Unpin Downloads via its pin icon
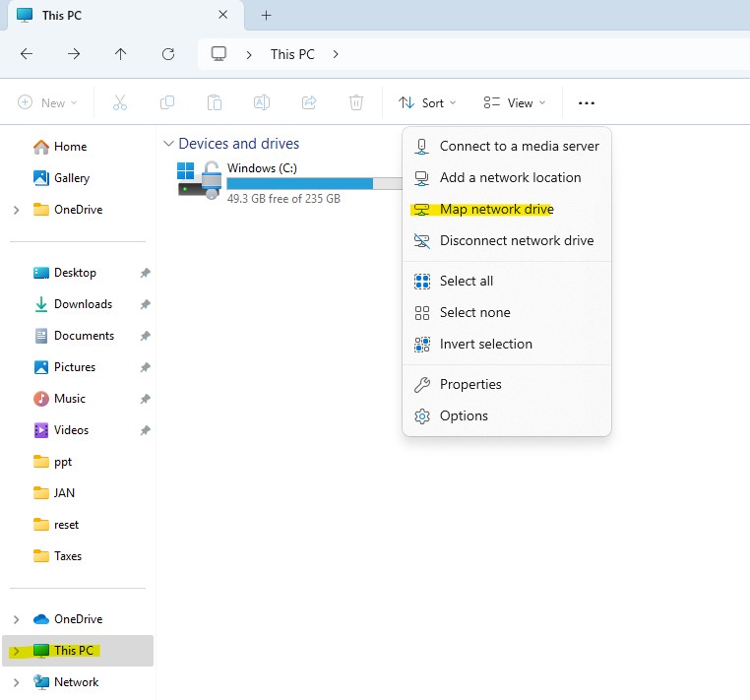This screenshot has width=750, height=700. (x=145, y=304)
